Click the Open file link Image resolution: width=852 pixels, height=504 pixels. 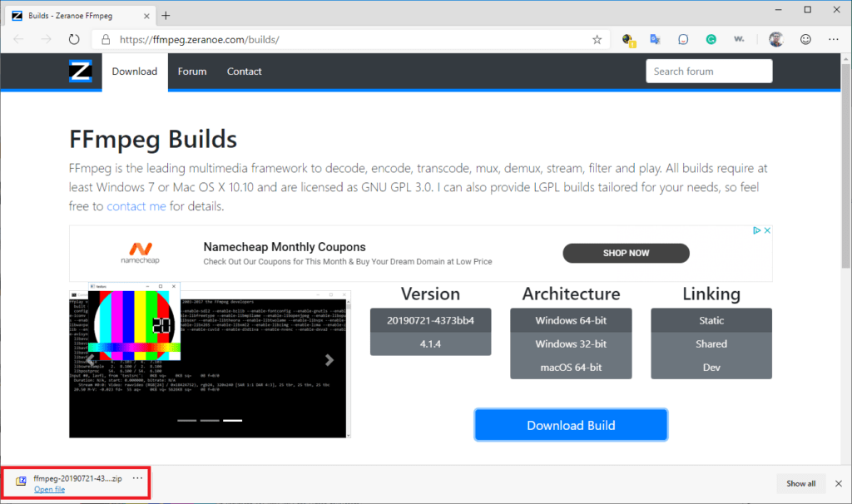[x=49, y=489]
